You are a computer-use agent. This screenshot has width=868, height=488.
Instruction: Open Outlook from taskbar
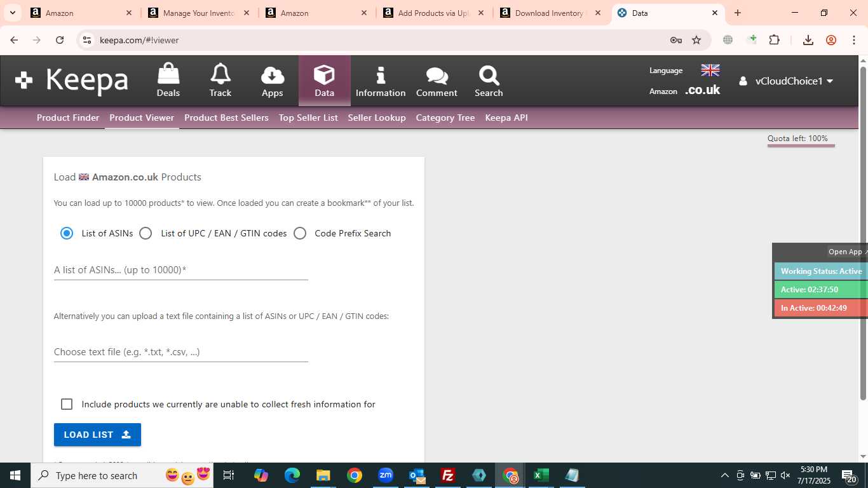(417, 475)
